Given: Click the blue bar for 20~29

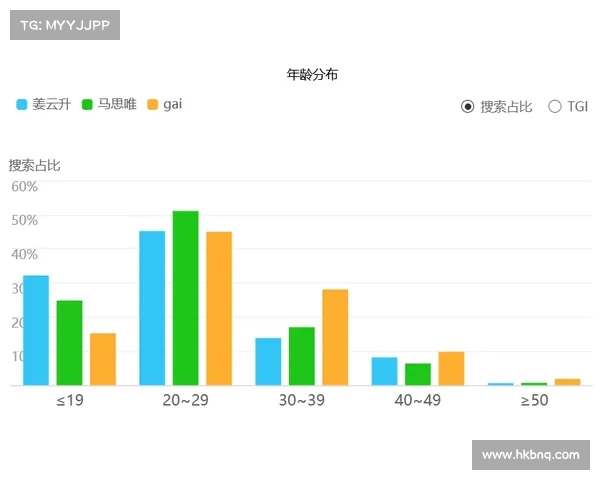Looking at the screenshot, I should [152, 308].
